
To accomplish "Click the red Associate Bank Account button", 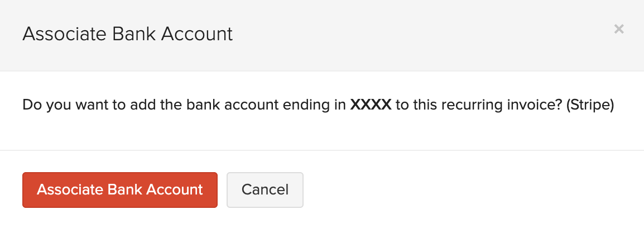I will (120, 189).
